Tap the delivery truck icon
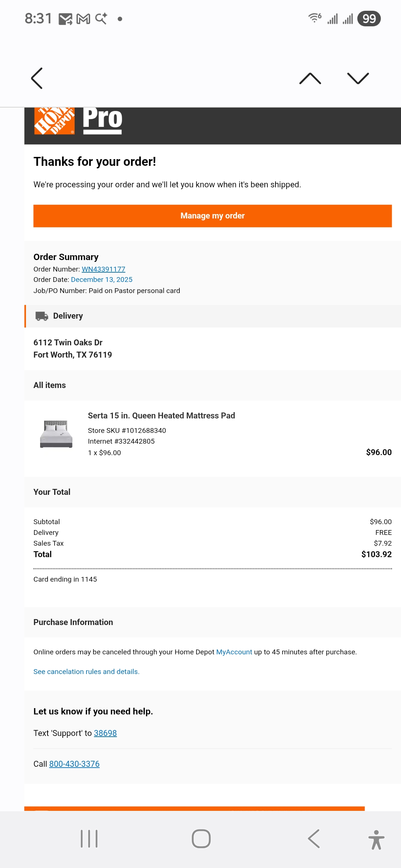 (x=42, y=316)
